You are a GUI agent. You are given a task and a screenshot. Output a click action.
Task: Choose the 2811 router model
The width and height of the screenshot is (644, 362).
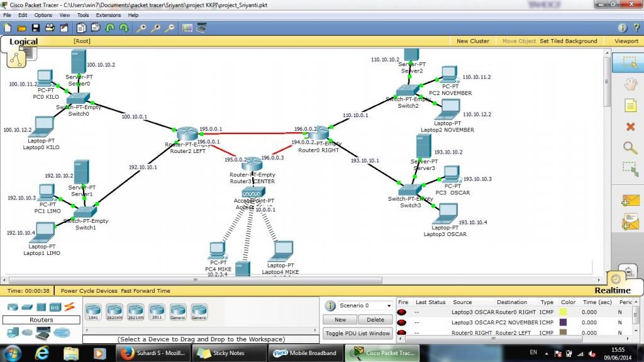pos(157,310)
